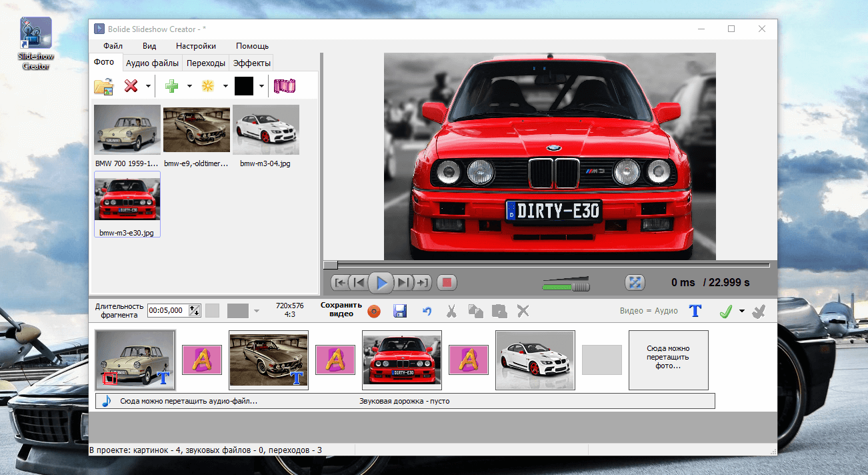
Task: Click the blue undo arrow icon
Action: pyautogui.click(x=426, y=311)
